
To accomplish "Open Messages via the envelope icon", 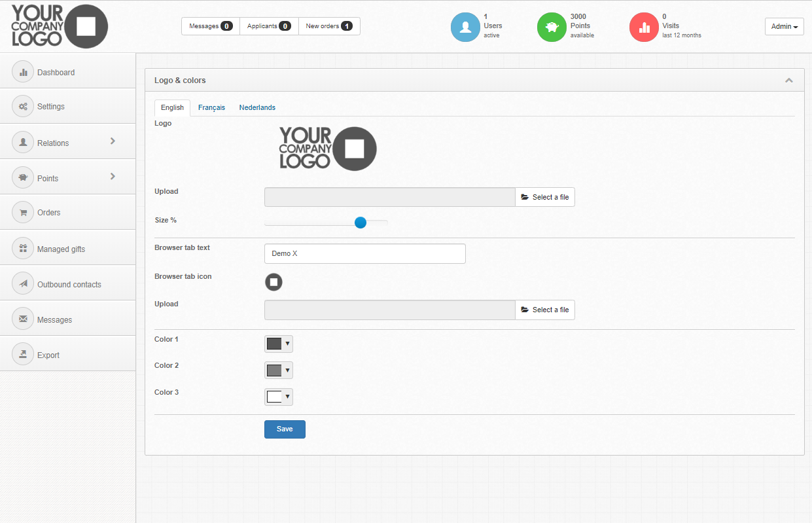I will click(x=23, y=319).
